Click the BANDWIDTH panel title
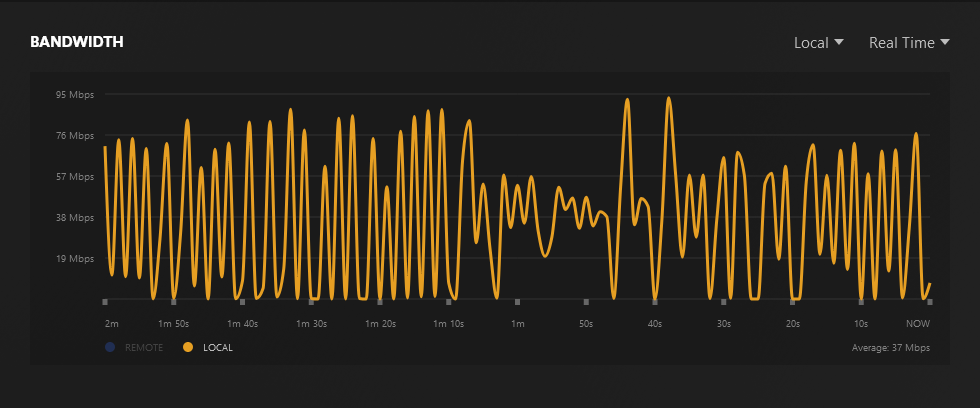The image size is (980, 408). click(77, 42)
